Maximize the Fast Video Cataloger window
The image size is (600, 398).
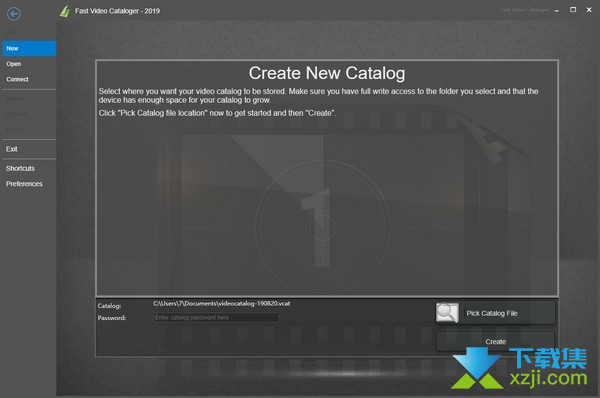pyautogui.click(x=573, y=10)
